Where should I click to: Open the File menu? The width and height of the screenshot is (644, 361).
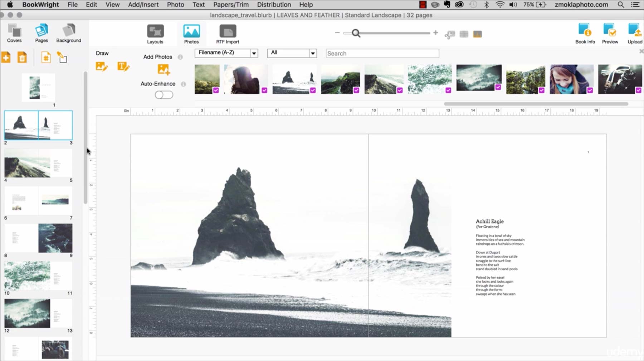coord(72,5)
